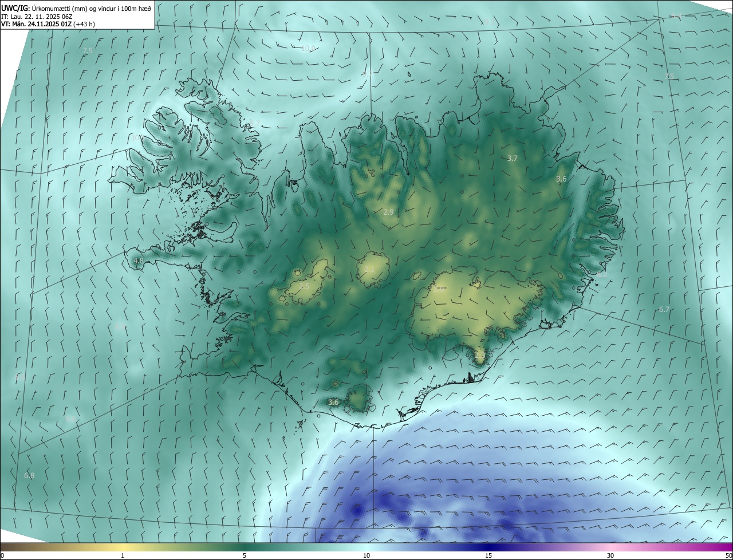This screenshot has width=733, height=560.
Task: Click the 6.8 value label over the sea
Action: (x=29, y=475)
